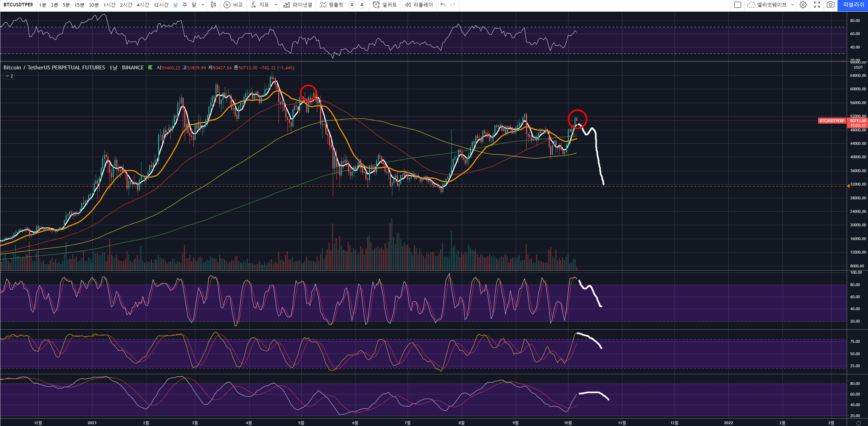Take a chart snapshot with the camera icon
Viewport: 868px width, 426px height.
point(830,5)
